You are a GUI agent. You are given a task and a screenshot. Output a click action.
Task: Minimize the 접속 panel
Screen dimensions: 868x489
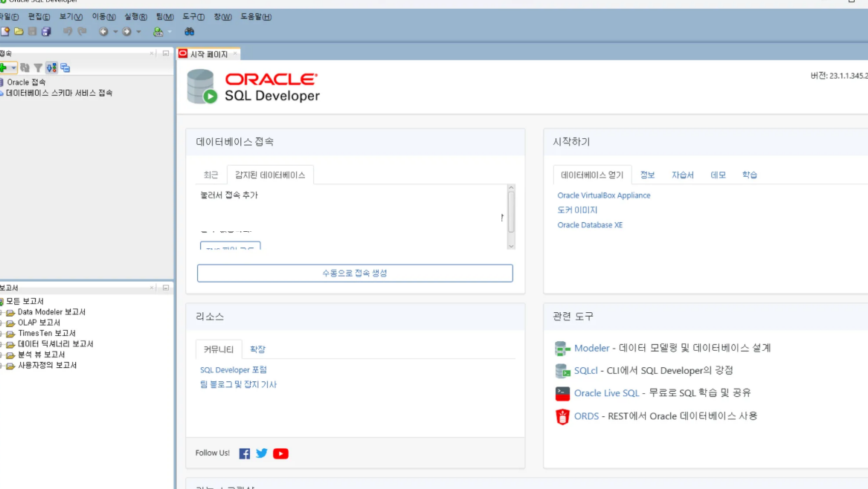(x=166, y=53)
